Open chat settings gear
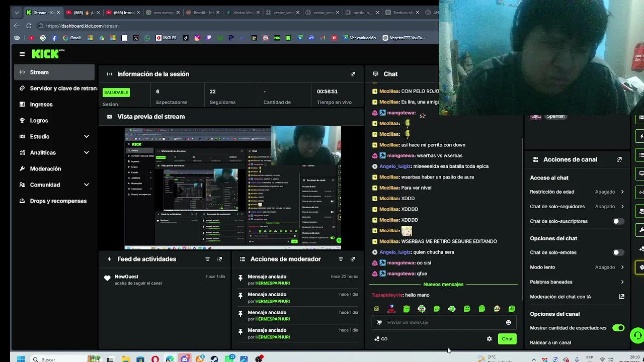This screenshot has height=362, width=644. (489, 339)
